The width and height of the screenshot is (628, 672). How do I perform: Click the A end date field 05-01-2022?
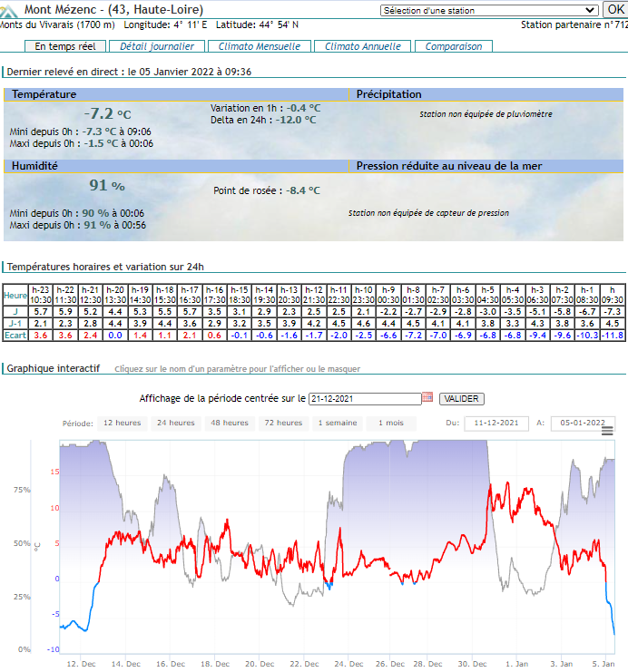[583, 423]
